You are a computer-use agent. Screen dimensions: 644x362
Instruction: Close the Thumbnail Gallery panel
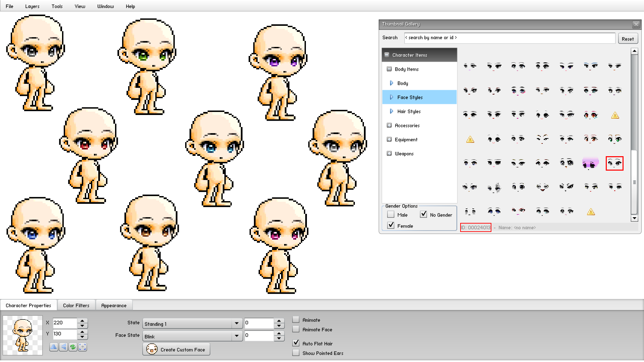point(636,24)
